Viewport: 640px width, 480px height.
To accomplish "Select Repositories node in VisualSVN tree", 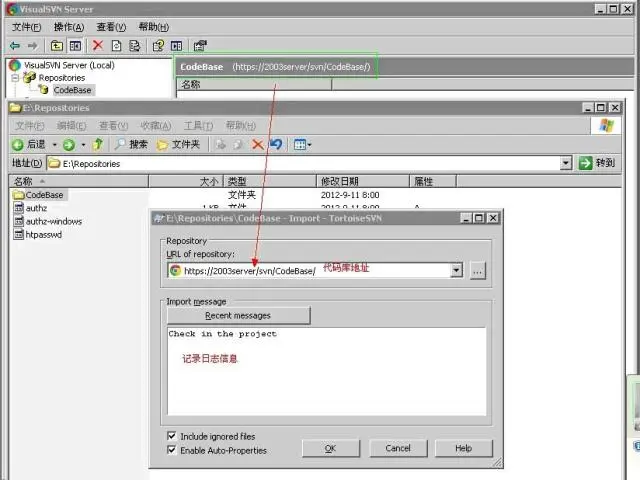I will pyautogui.click(x=62, y=78).
